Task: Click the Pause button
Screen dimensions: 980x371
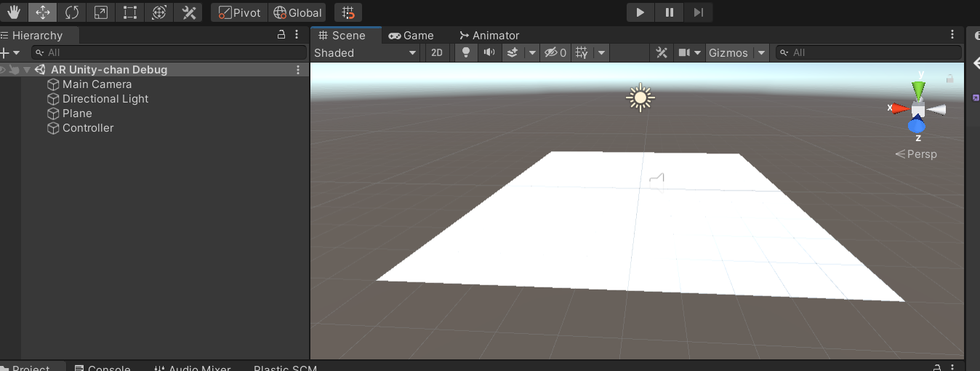Action: click(669, 12)
